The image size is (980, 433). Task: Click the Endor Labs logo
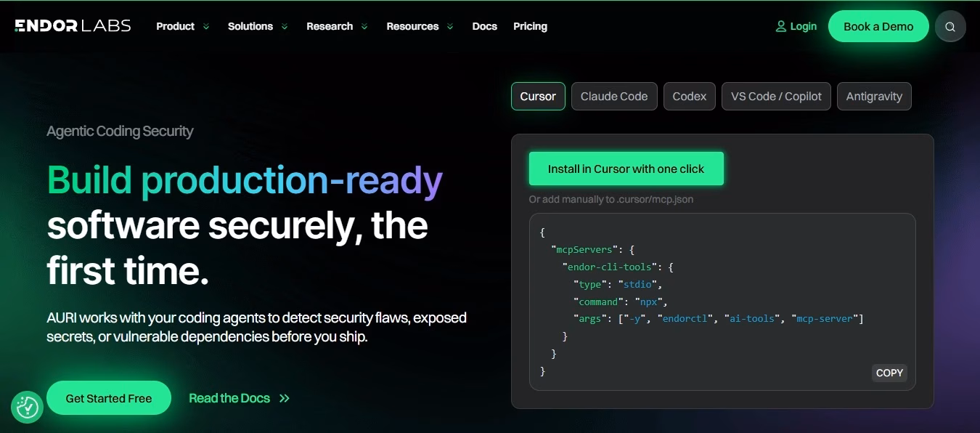(x=73, y=26)
